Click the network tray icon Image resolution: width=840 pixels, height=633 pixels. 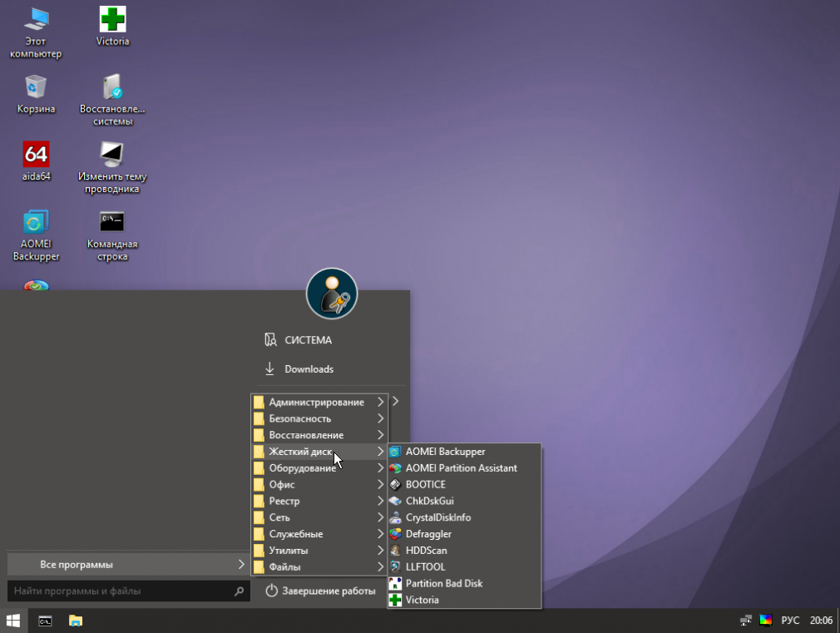[746, 621]
